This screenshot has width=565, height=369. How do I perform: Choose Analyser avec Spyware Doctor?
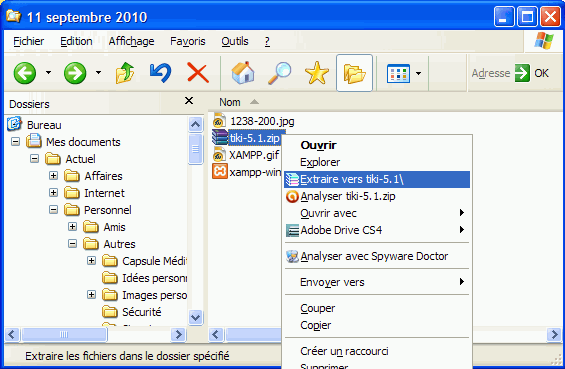pyautogui.click(x=377, y=256)
